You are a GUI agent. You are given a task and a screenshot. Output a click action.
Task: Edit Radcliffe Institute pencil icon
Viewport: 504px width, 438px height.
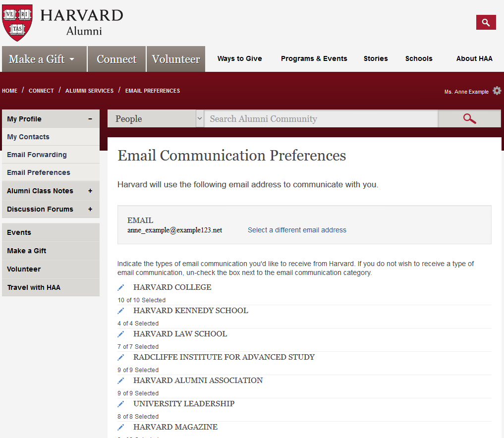coord(121,357)
